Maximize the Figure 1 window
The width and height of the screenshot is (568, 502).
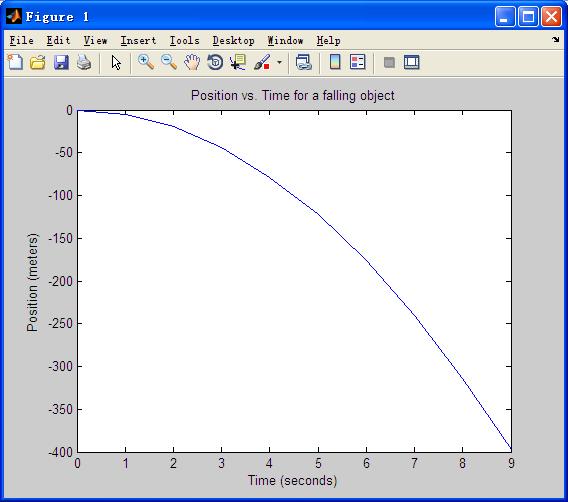528,17
